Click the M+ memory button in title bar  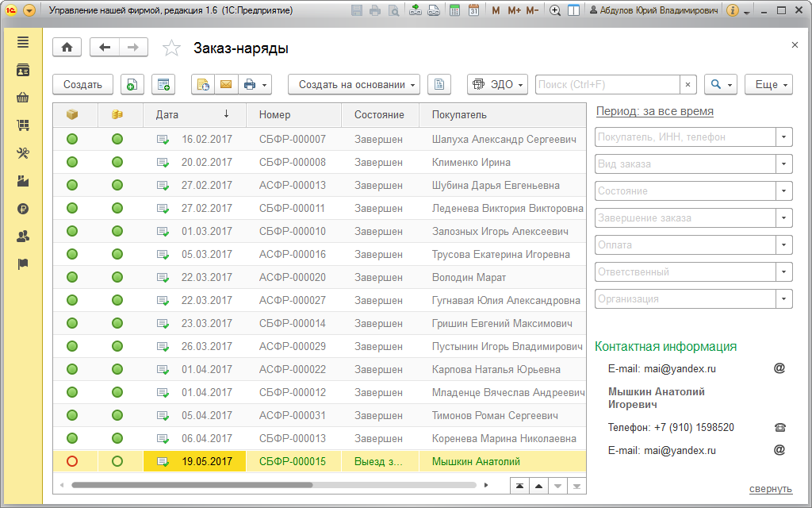click(514, 10)
